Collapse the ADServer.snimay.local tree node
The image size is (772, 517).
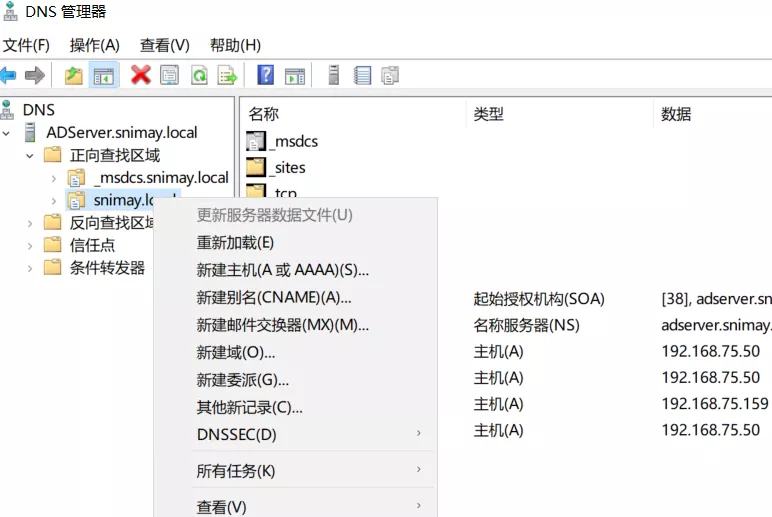9,133
